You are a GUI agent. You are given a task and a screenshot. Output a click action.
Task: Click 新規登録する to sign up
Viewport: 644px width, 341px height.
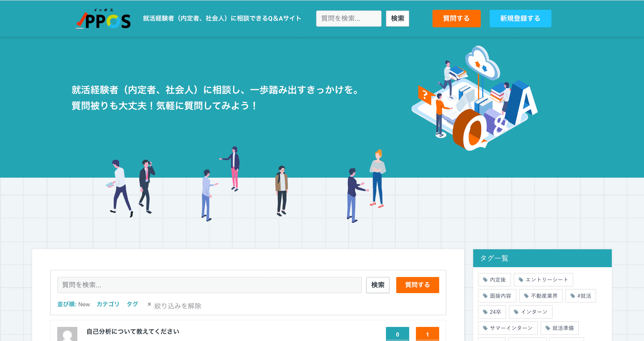(x=520, y=18)
